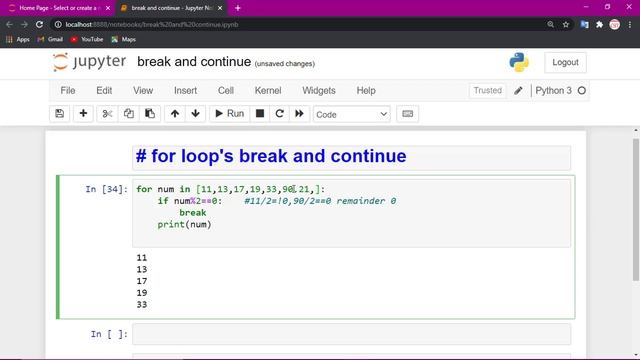Open the browser extensions puzzle icon
Screen dimensions: 640x360
(599, 24)
